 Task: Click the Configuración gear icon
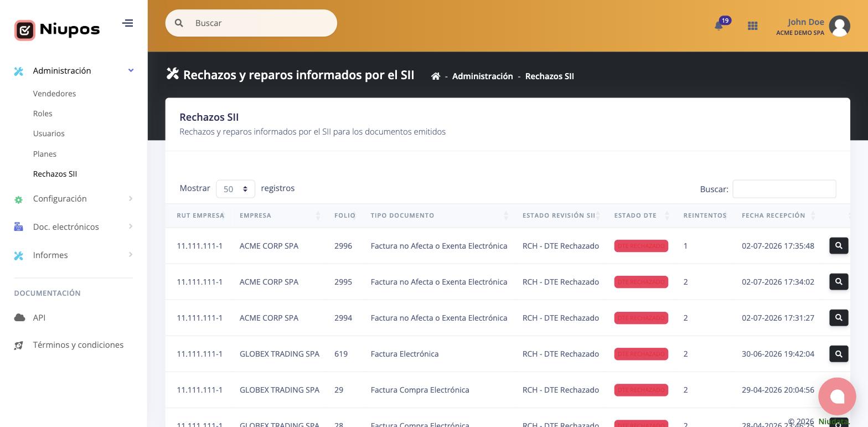pyautogui.click(x=19, y=199)
